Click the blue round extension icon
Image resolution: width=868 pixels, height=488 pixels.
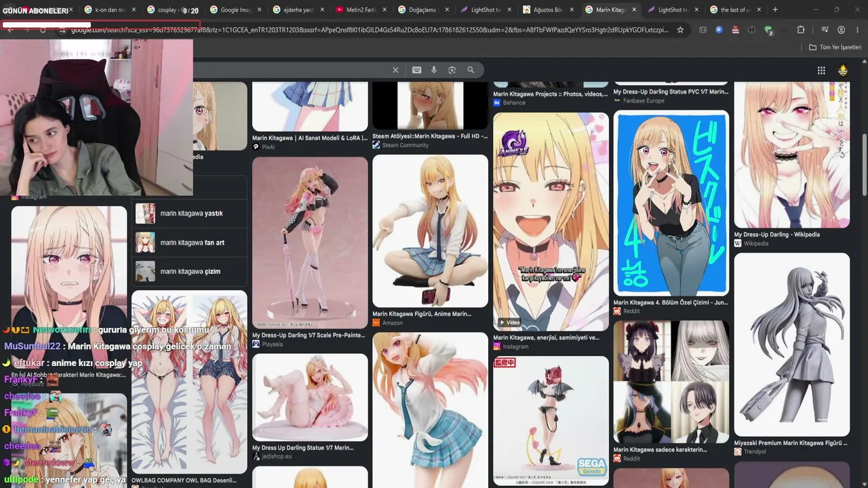[x=719, y=30]
